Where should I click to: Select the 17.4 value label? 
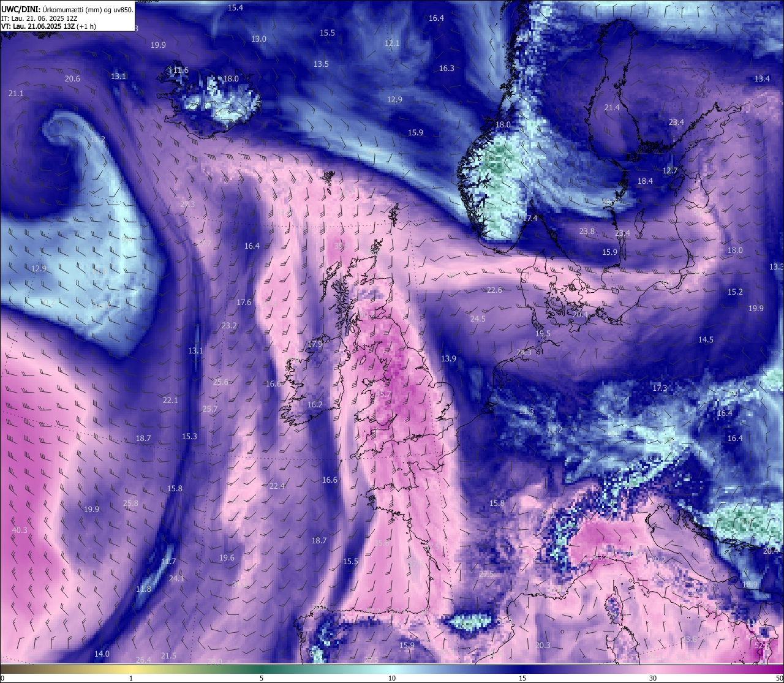tap(530, 218)
